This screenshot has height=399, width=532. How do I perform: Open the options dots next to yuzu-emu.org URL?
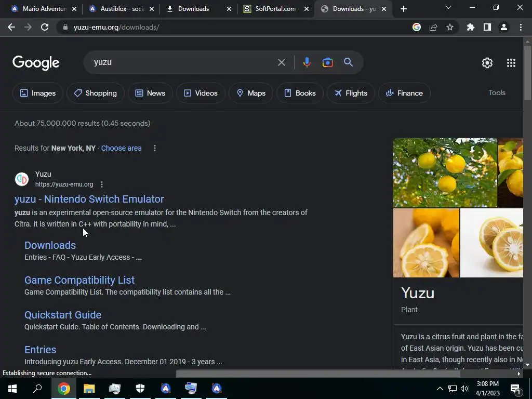102,184
